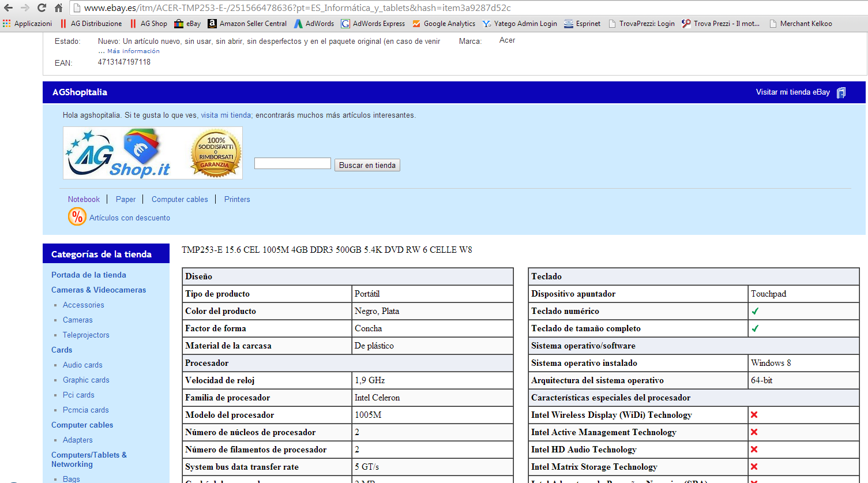Click the browser Forward arrow
This screenshot has height=483, width=868.
[25, 8]
